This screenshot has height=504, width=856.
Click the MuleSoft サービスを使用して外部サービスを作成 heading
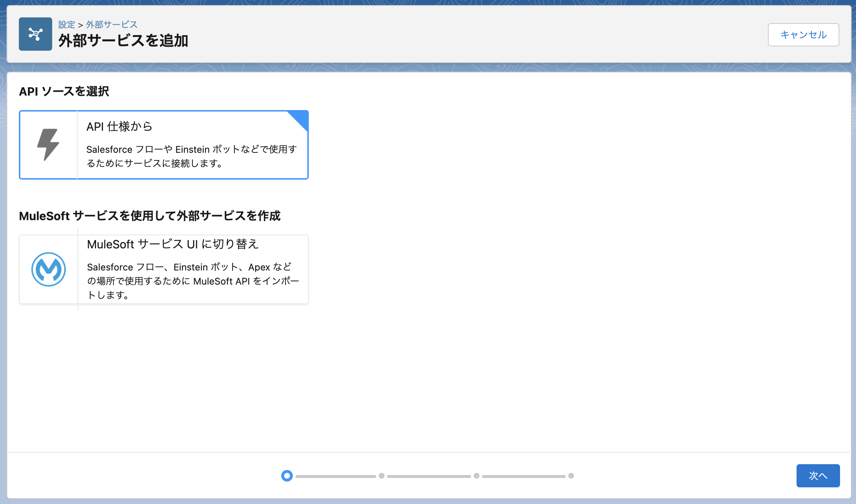[150, 216]
